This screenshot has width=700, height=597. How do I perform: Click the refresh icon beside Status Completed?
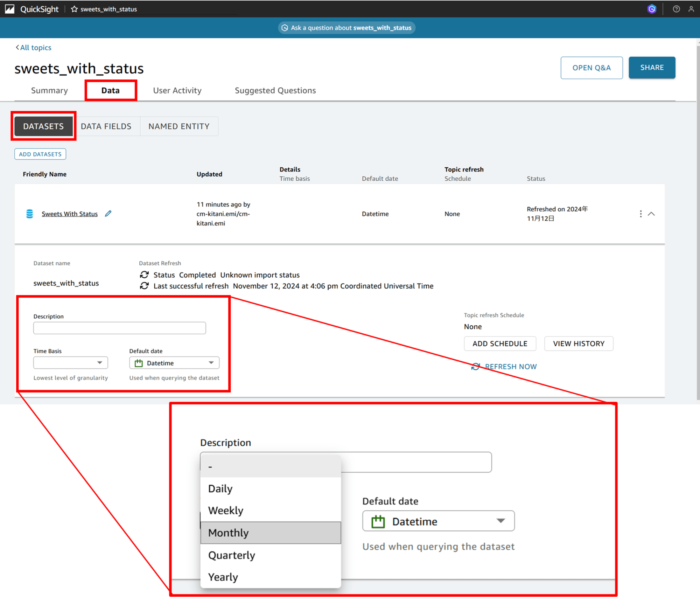click(x=144, y=275)
